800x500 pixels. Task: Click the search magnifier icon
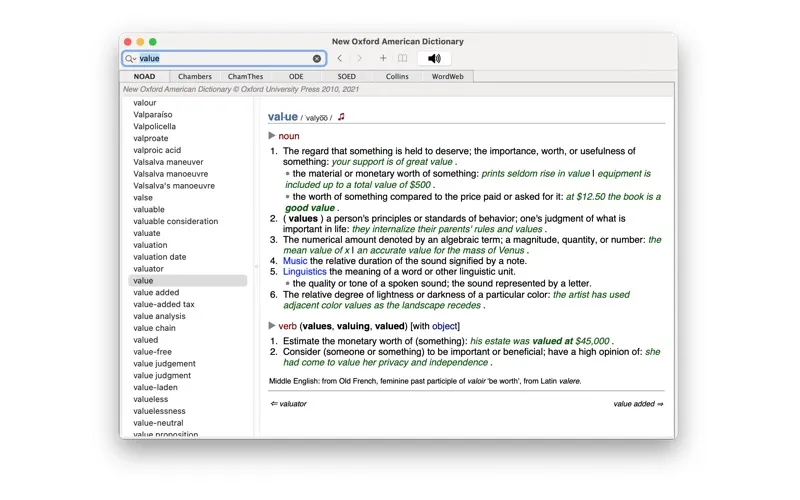click(x=130, y=59)
